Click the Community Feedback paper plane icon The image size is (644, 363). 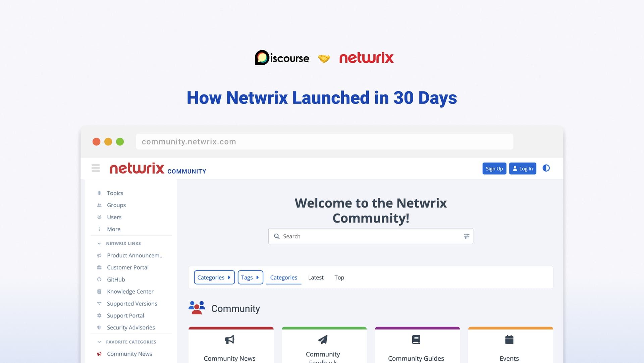(x=323, y=340)
